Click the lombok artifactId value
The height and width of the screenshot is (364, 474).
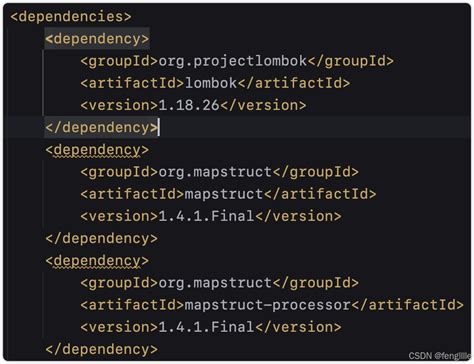pyautogui.click(x=211, y=83)
